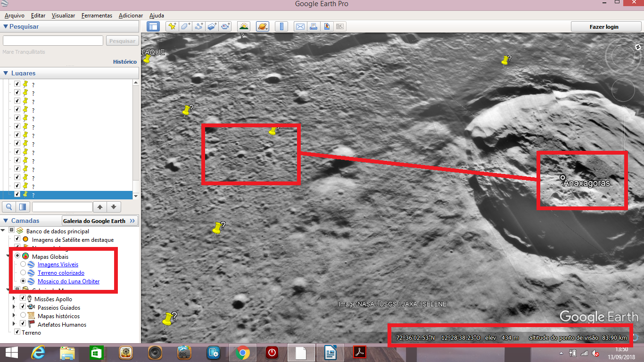Enable the Mapas históricos radio button
The width and height of the screenshot is (644, 362).
(23, 316)
